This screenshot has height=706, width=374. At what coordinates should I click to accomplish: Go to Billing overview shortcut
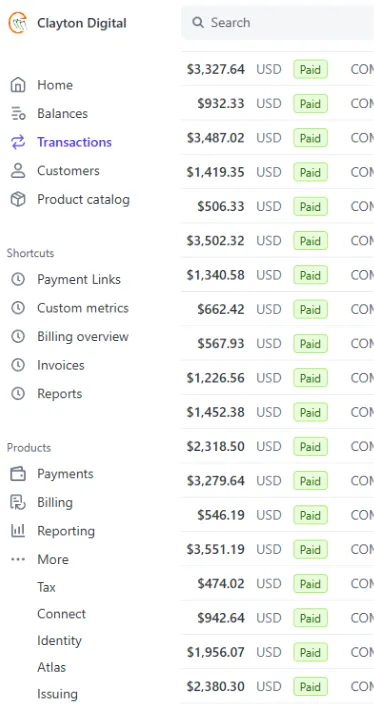pos(83,336)
